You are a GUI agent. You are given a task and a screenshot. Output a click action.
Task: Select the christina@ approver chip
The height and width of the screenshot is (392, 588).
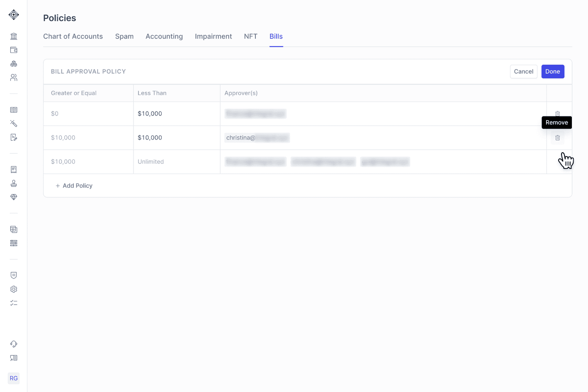[257, 138]
